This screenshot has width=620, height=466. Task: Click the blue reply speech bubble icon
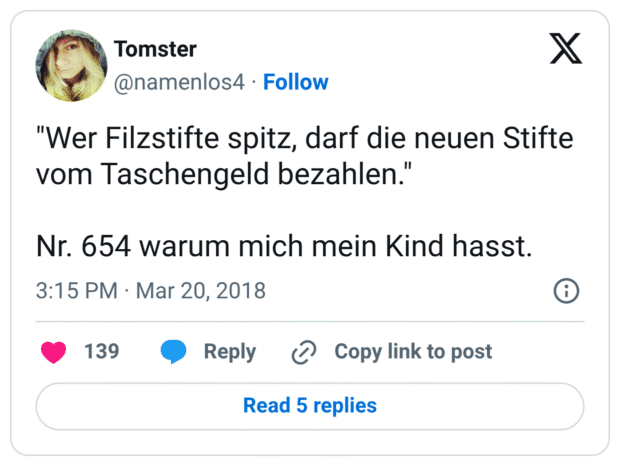tap(174, 352)
